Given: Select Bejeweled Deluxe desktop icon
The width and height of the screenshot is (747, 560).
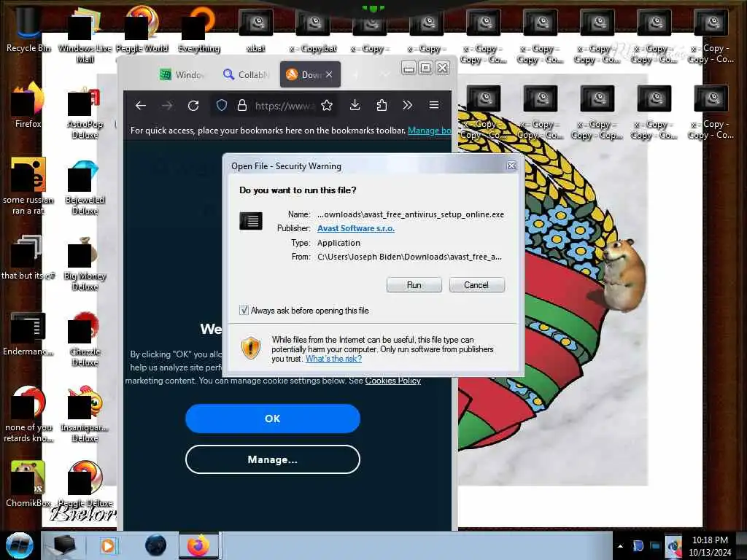Looking at the screenshot, I should (85, 187).
